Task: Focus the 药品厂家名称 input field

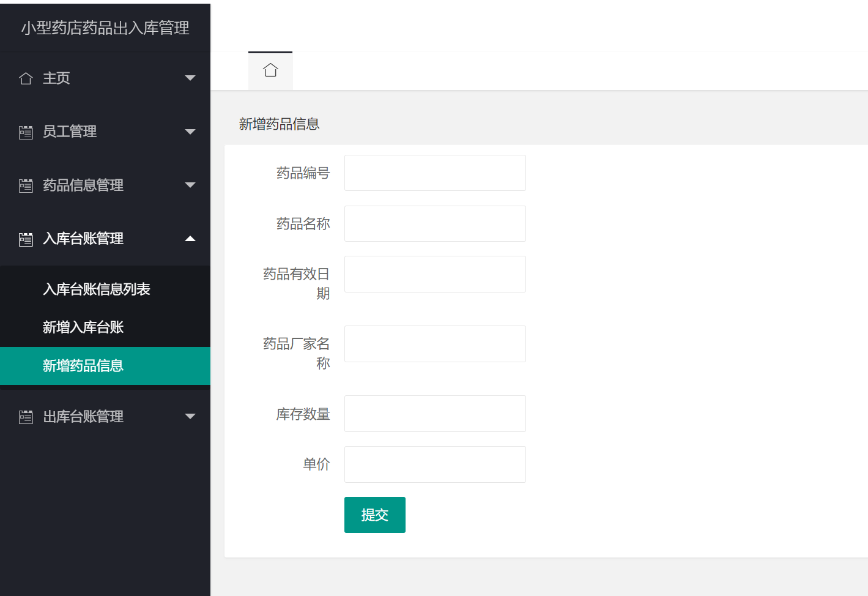Action: pyautogui.click(x=435, y=344)
